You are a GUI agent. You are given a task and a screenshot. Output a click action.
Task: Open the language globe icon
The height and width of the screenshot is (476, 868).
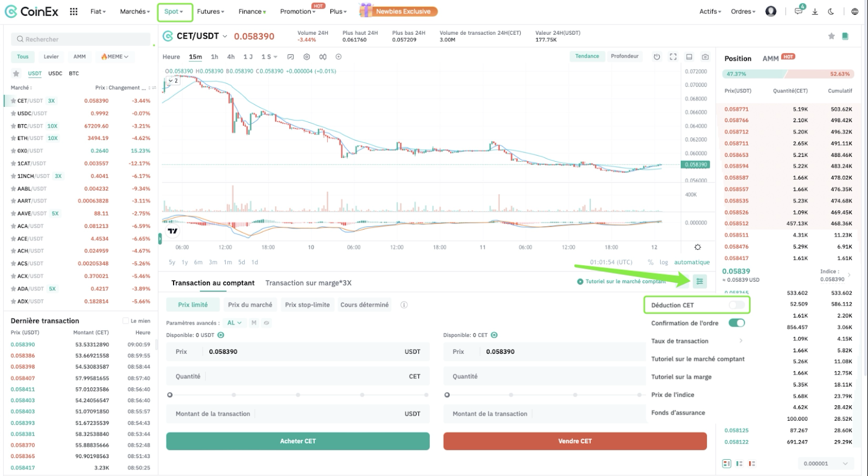(855, 11)
